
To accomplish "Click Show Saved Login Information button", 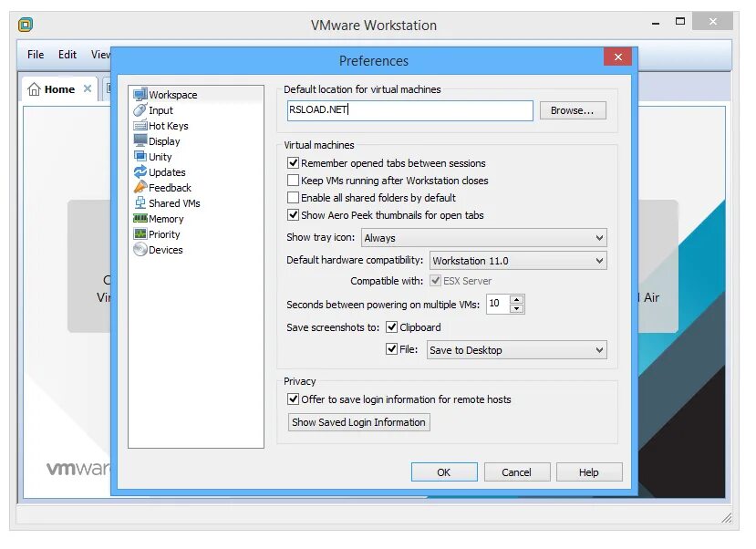I will point(358,422).
